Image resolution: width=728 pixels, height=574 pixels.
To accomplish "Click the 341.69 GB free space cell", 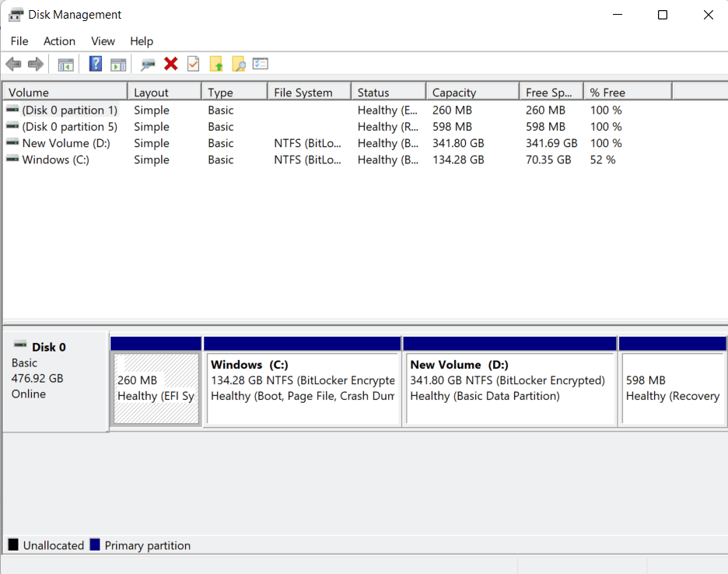I will click(x=551, y=143).
